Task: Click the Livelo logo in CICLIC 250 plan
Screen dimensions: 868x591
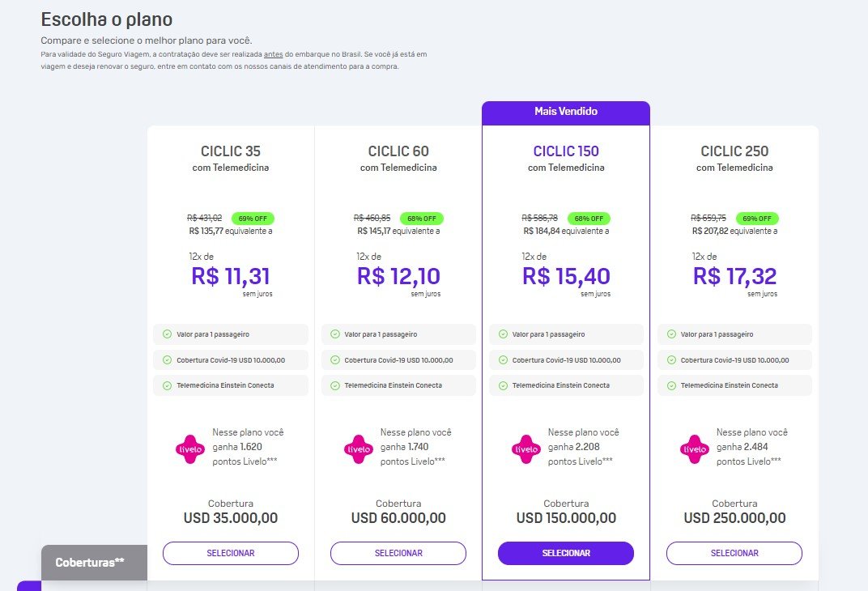Action: click(694, 449)
